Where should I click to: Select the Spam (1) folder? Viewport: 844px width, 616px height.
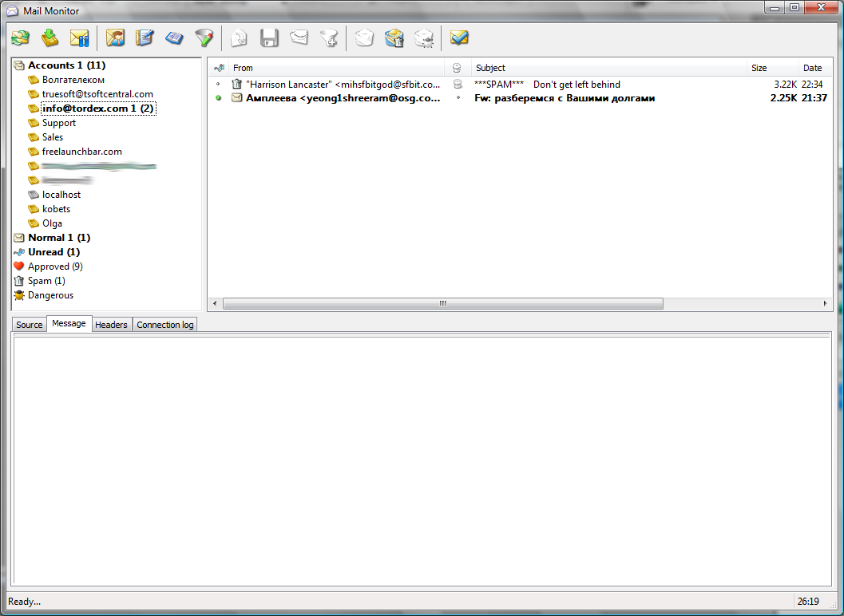pyautogui.click(x=46, y=281)
